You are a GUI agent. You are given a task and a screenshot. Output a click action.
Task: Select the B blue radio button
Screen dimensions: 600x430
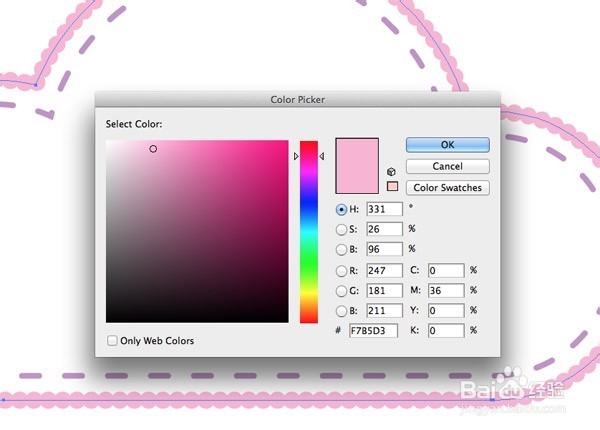341,311
